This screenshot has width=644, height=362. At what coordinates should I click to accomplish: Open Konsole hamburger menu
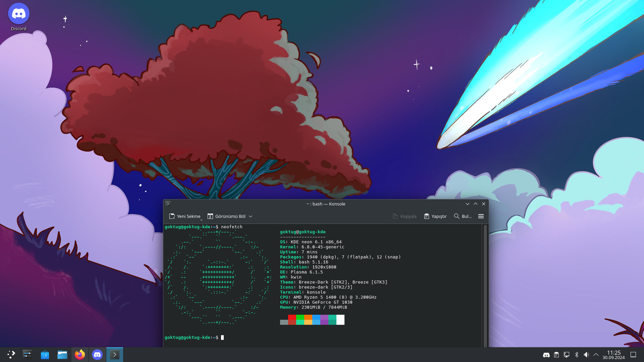point(481,216)
